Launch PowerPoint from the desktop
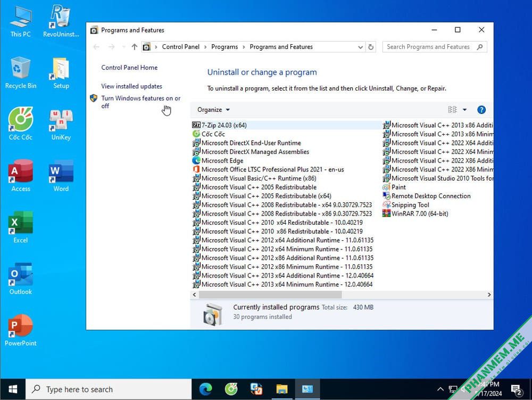This screenshot has width=532, height=400. click(20, 330)
